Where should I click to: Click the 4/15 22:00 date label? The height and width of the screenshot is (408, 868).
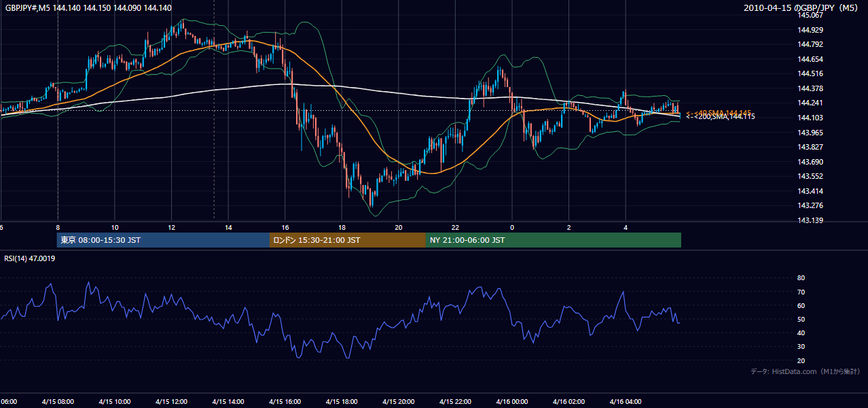point(456,401)
